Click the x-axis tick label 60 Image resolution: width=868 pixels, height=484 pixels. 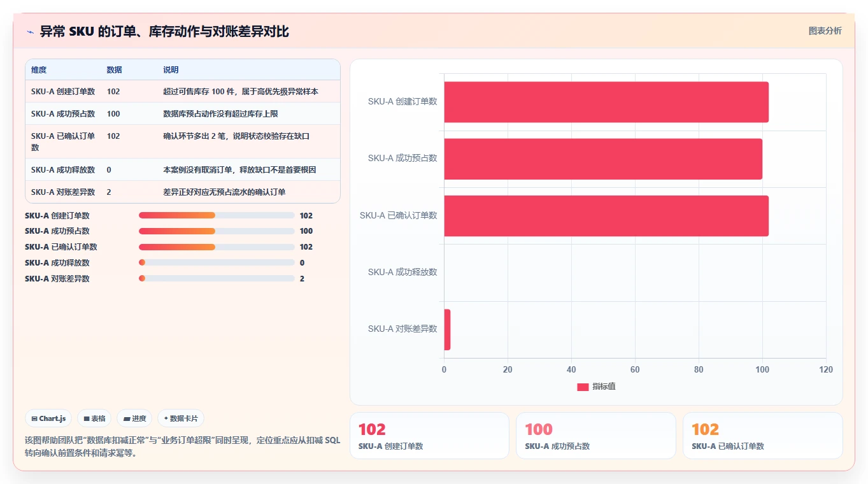pyautogui.click(x=635, y=369)
